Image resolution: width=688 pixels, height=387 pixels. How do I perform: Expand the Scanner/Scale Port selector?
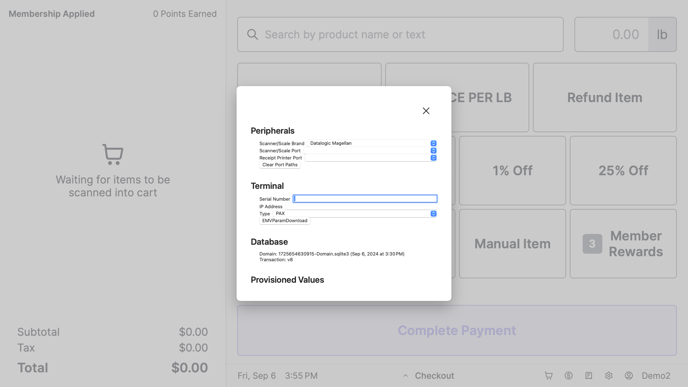click(x=370, y=150)
